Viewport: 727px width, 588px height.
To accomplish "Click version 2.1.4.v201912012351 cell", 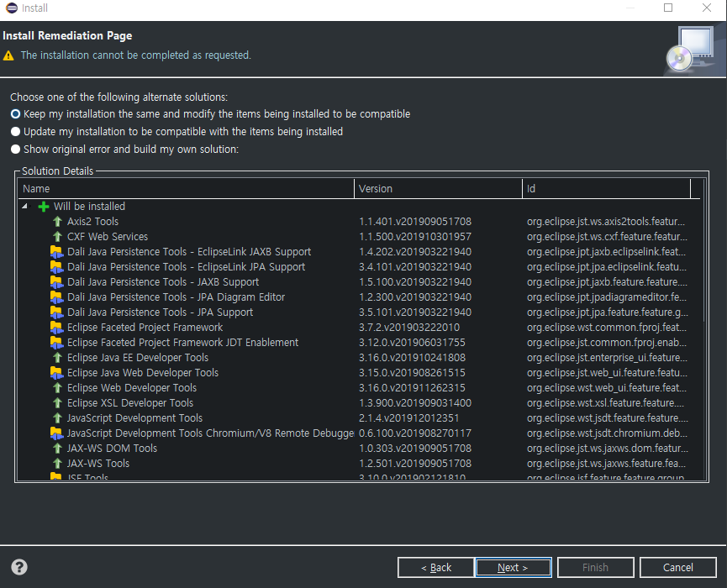I will click(409, 418).
